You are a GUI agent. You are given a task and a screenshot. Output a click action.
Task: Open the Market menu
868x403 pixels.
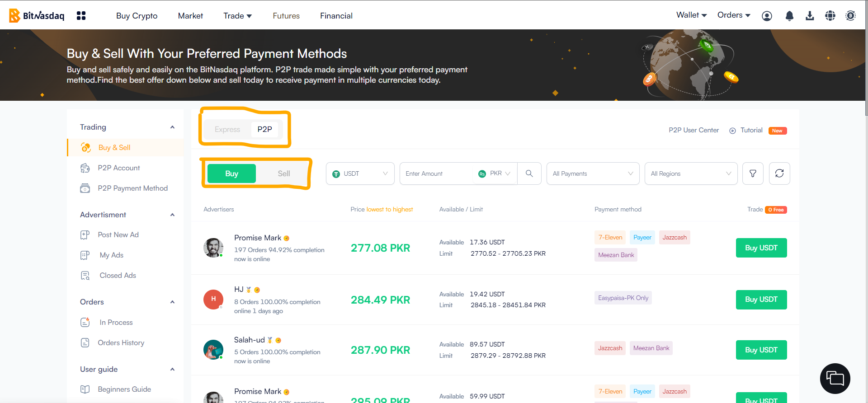pyautogui.click(x=190, y=16)
